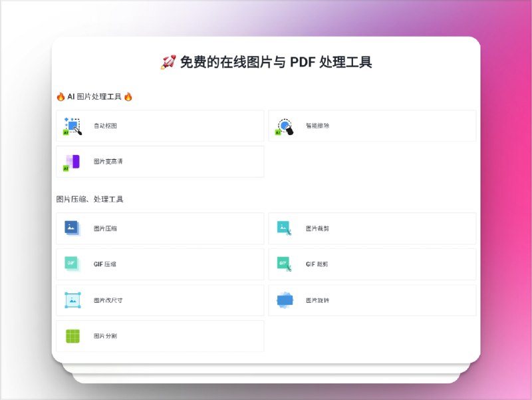
Task: Open the 图片旋转 rotate tool icon
Action: [x=285, y=300]
